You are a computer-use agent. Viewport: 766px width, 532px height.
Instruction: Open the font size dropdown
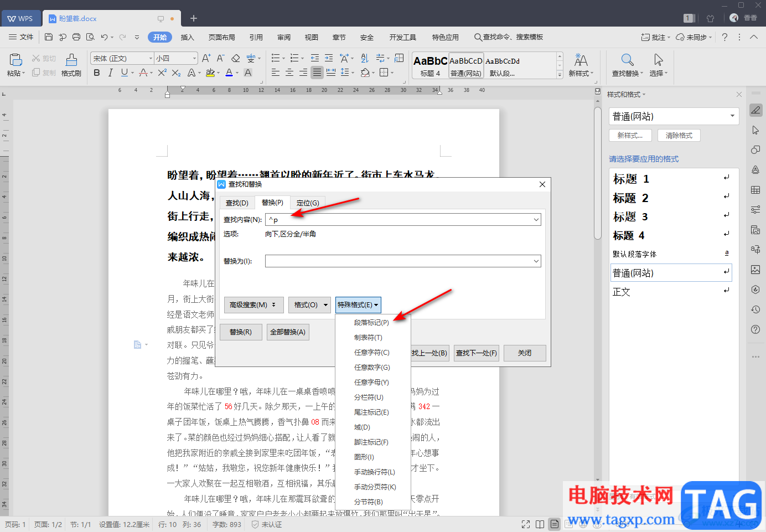pyautogui.click(x=194, y=58)
